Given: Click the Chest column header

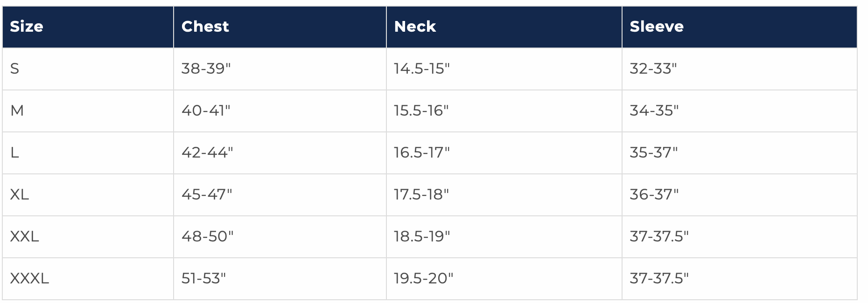Looking at the screenshot, I should click(x=205, y=27).
